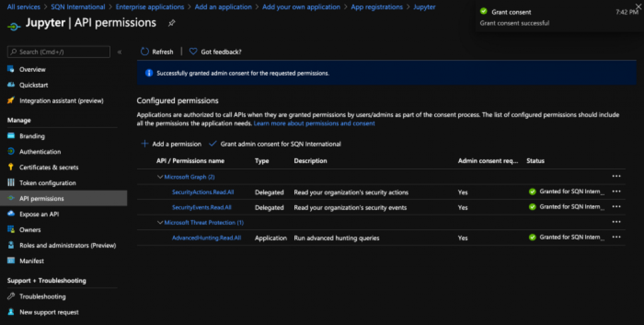This screenshot has height=325, width=644.
Task: Click the Token configuration icon
Action: point(11,183)
